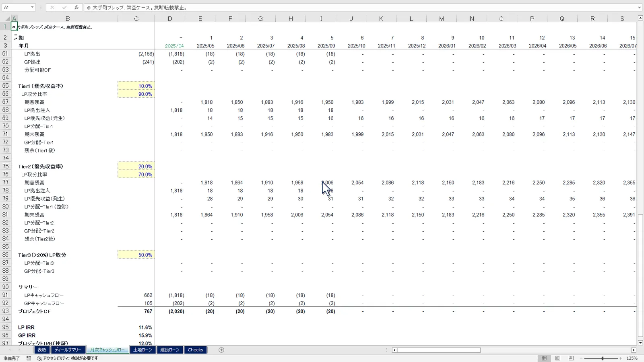Click the formula bar cancel X icon
The width and height of the screenshot is (644, 362).
pos(52,7)
